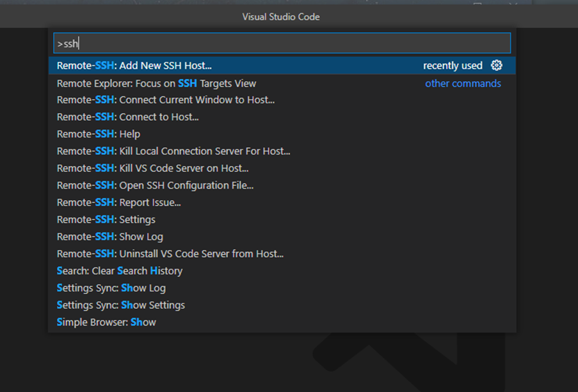The width and height of the screenshot is (578, 392).
Task: Run Simple Browser: Show command
Action: pos(282,322)
